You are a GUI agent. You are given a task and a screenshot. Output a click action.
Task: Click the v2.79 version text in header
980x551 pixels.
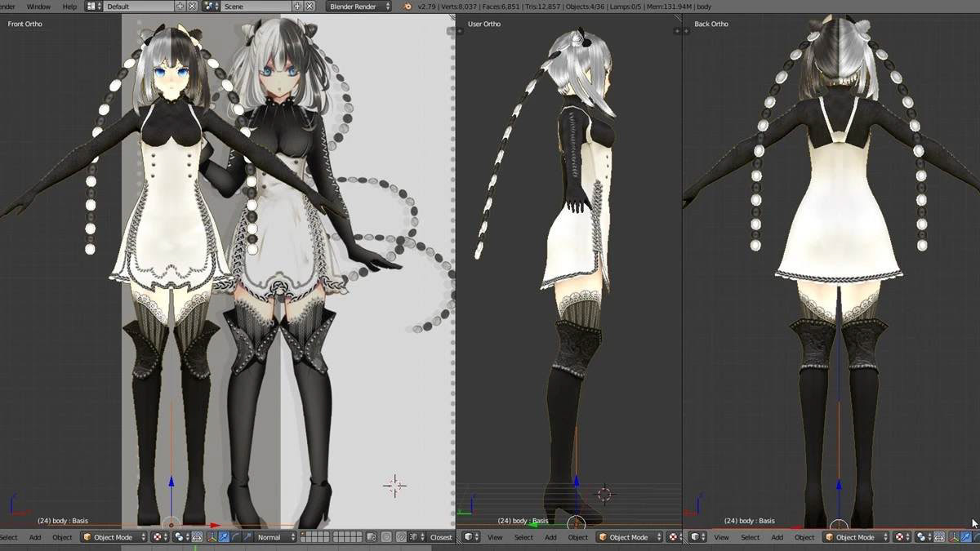427,6
